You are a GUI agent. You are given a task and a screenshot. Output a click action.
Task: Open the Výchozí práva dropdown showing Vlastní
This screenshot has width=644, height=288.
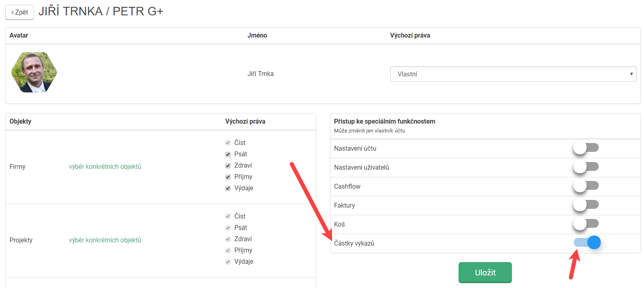coord(513,74)
